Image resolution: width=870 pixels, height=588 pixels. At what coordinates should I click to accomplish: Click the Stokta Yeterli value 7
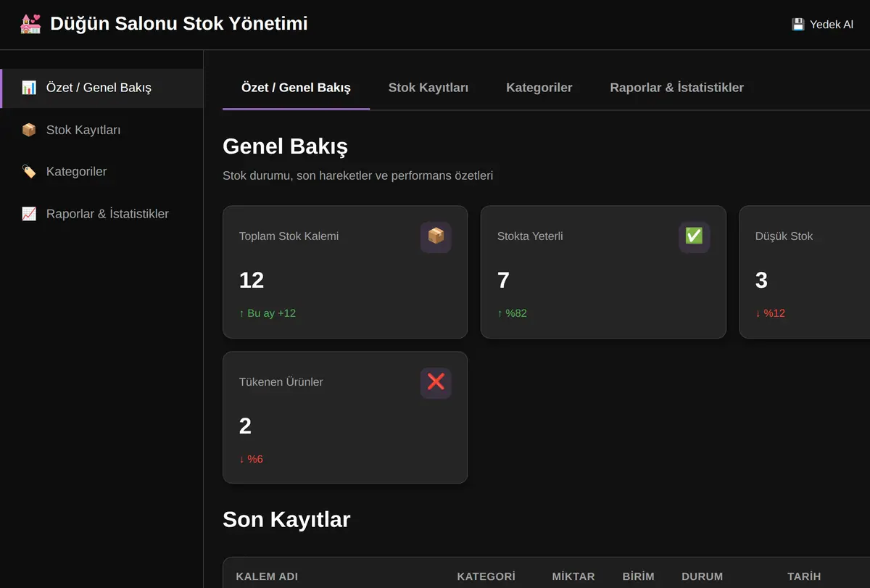tap(503, 280)
